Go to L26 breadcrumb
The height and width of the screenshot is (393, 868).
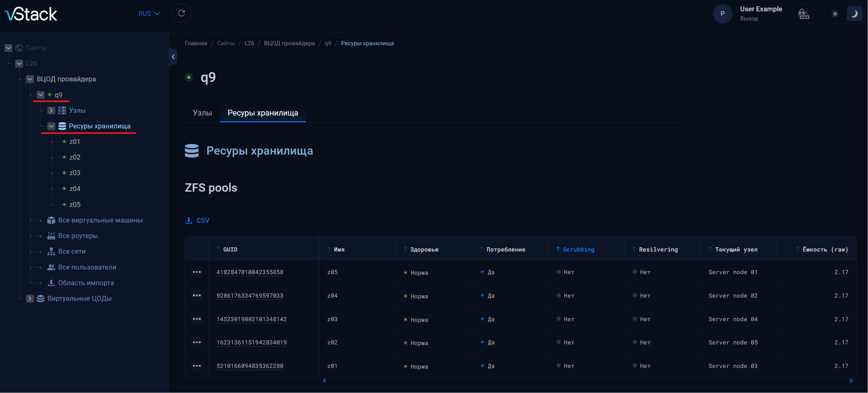(x=249, y=43)
